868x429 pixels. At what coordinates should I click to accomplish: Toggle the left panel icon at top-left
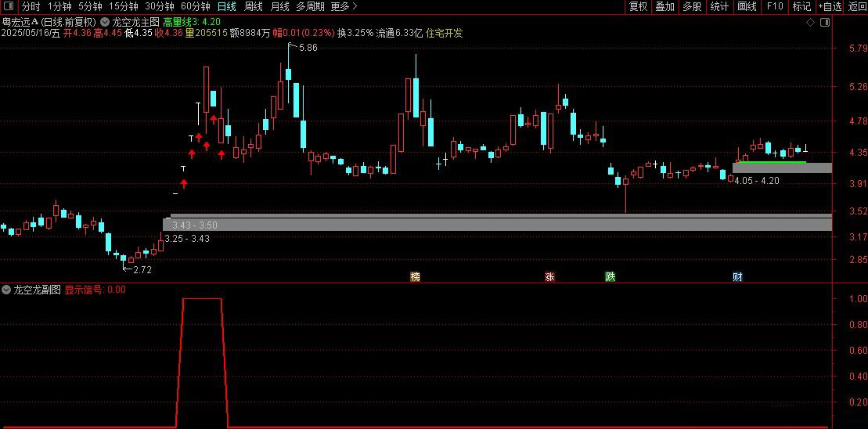coord(9,6)
